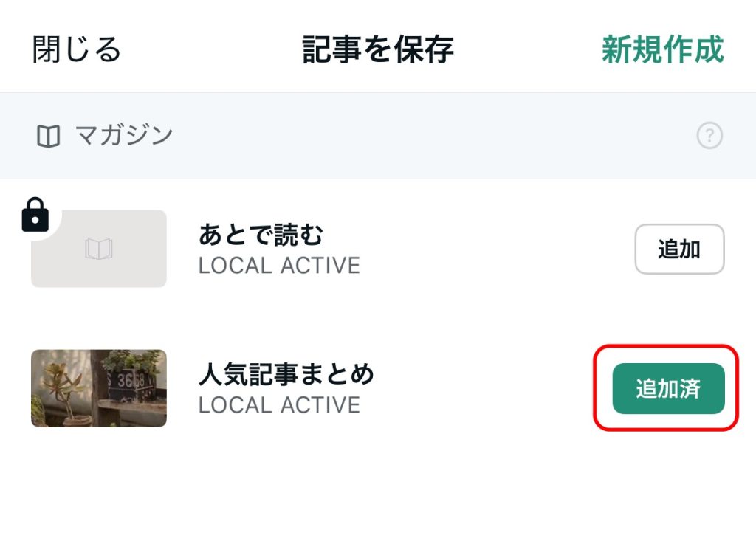Select the gray あとで読む placeholder thumbnail
The width and height of the screenshot is (756, 555).
click(x=99, y=249)
